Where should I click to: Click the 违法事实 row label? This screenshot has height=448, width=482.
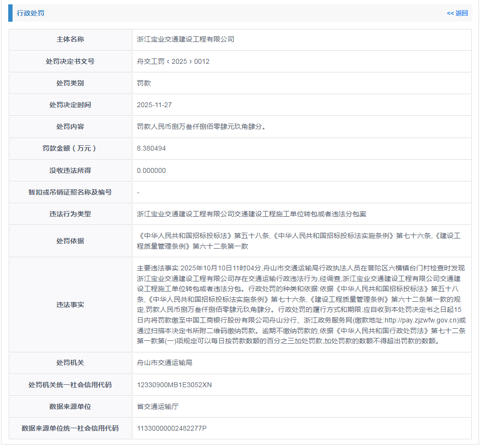70,305
